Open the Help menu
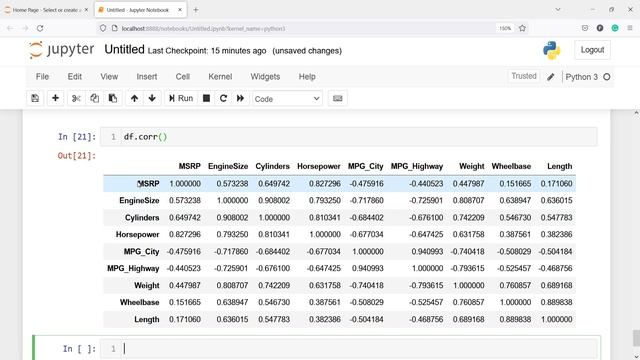Image resolution: width=640 pixels, height=360 pixels. [x=307, y=77]
